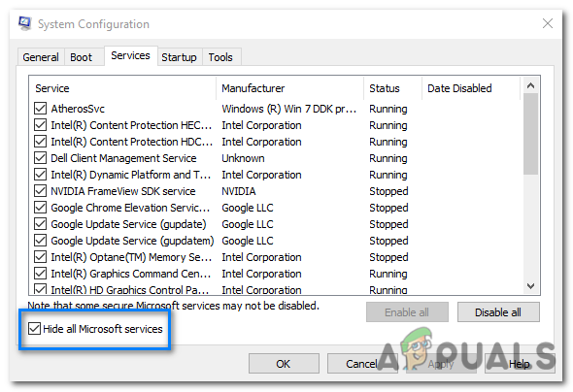Confirm with the OK button
This screenshot has width=573, height=392.
[x=284, y=364]
